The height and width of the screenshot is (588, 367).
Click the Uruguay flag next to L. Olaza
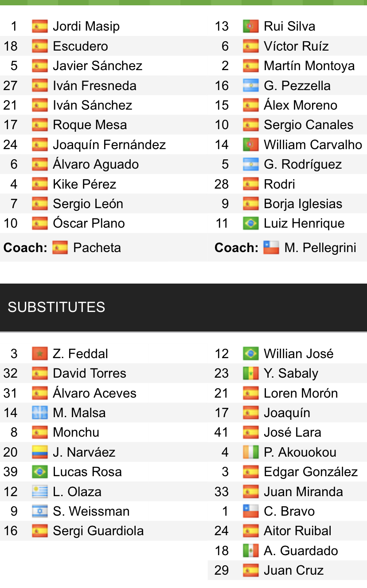[x=40, y=492]
